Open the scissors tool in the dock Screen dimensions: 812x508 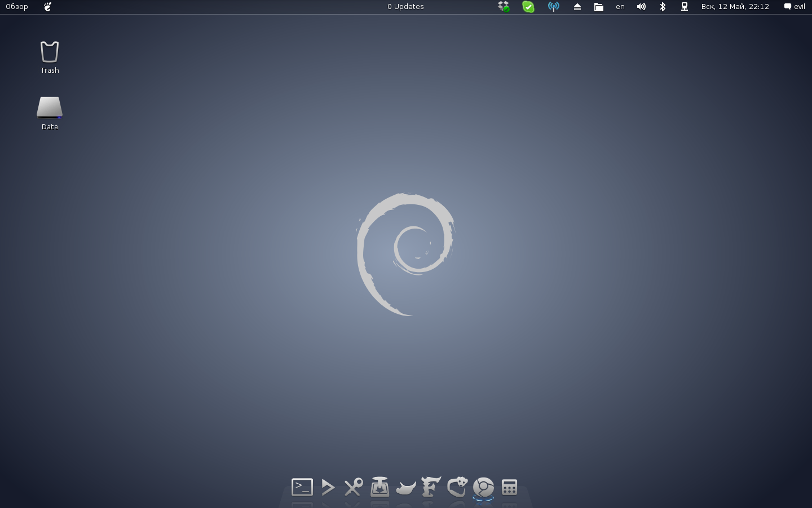pyautogui.click(x=354, y=487)
